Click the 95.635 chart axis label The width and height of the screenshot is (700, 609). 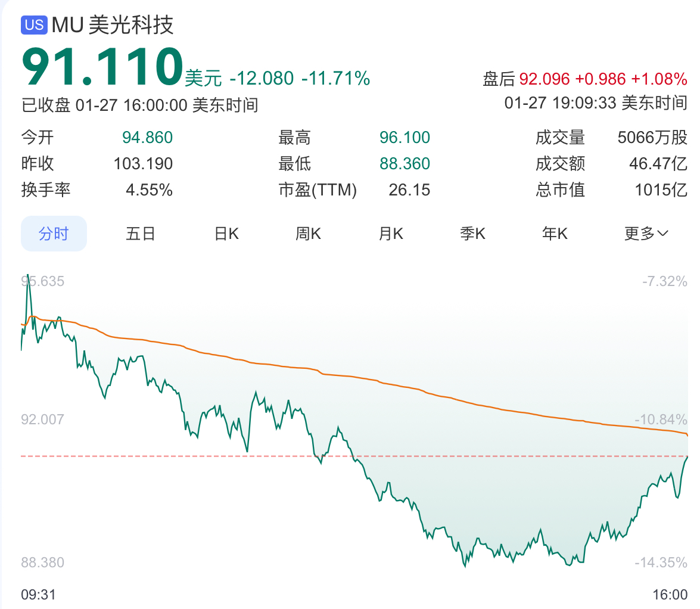[42, 281]
